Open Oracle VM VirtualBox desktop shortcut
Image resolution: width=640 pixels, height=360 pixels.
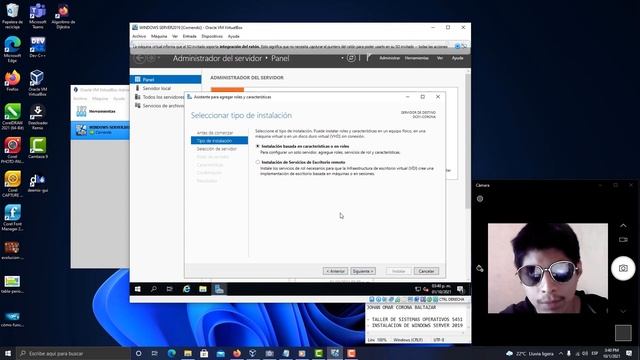pyautogui.click(x=38, y=83)
